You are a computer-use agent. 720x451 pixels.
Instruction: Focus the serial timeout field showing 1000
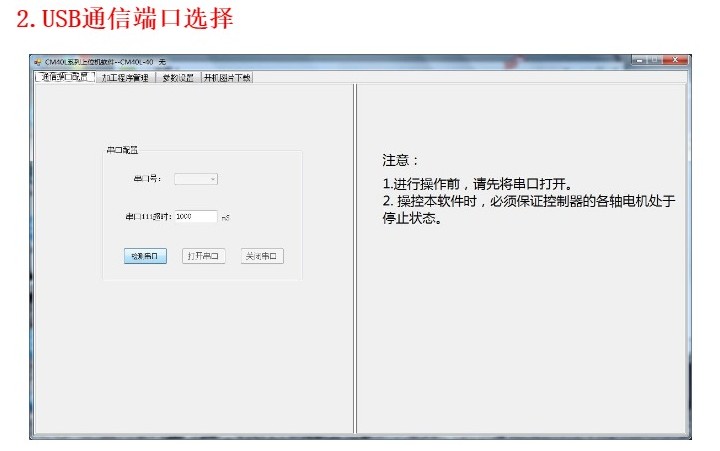pos(195,216)
